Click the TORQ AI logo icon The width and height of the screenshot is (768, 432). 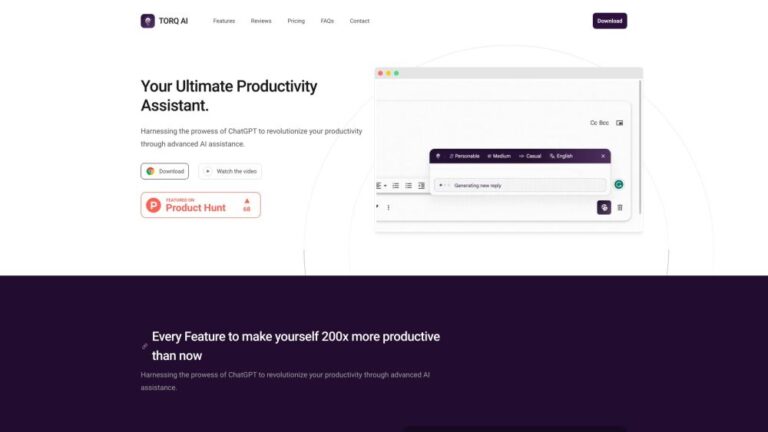147,21
